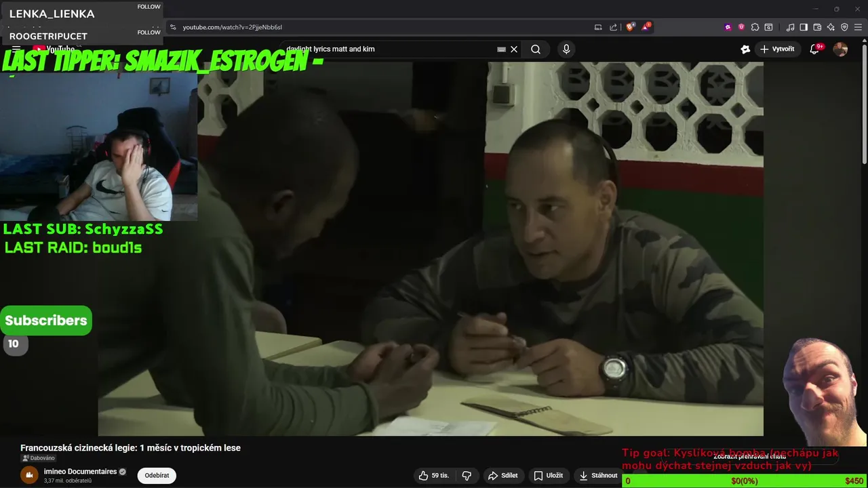The width and height of the screenshot is (868, 488).
Task: Click LAST SUB: SchyzzaSS text
Action: (x=83, y=229)
